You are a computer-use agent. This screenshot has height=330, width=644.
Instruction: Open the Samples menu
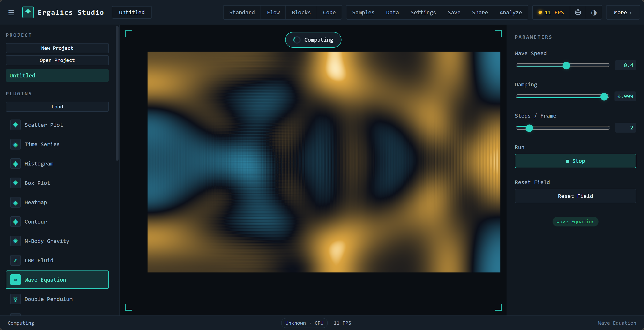[363, 13]
